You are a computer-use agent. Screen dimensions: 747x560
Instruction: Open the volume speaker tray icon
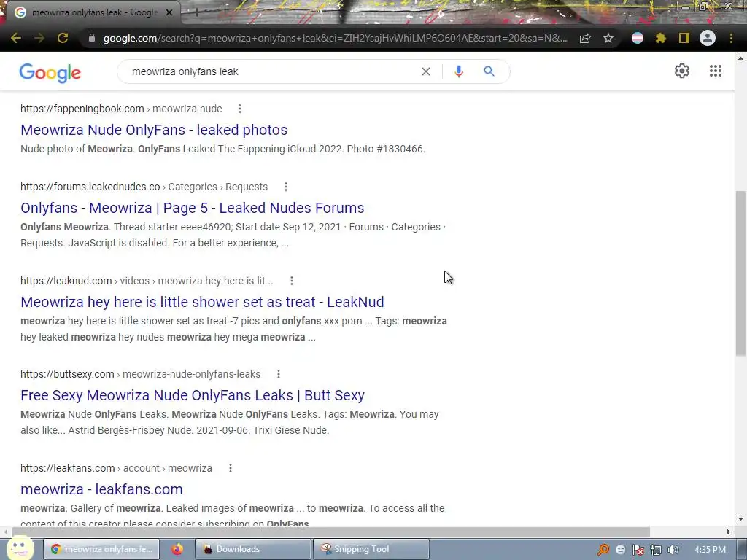[673, 550]
